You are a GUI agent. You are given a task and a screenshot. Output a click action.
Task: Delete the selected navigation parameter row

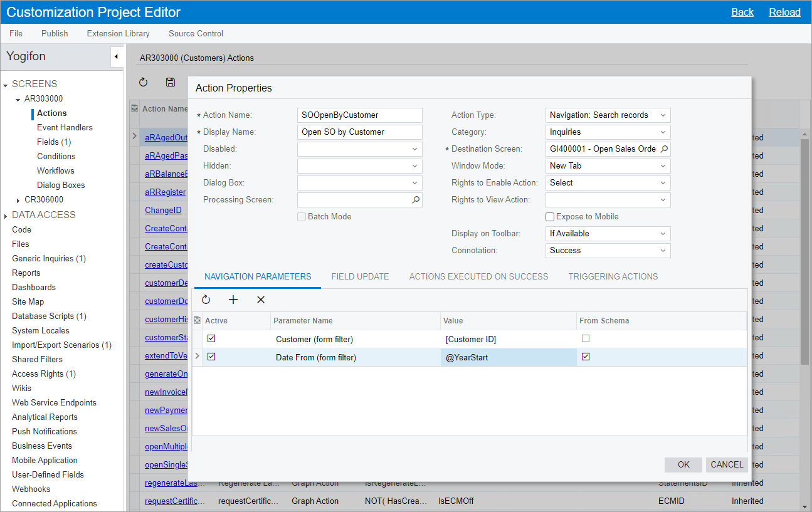(261, 300)
